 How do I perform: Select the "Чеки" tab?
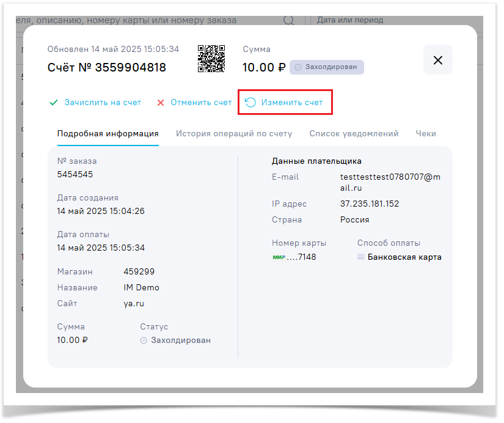[426, 133]
